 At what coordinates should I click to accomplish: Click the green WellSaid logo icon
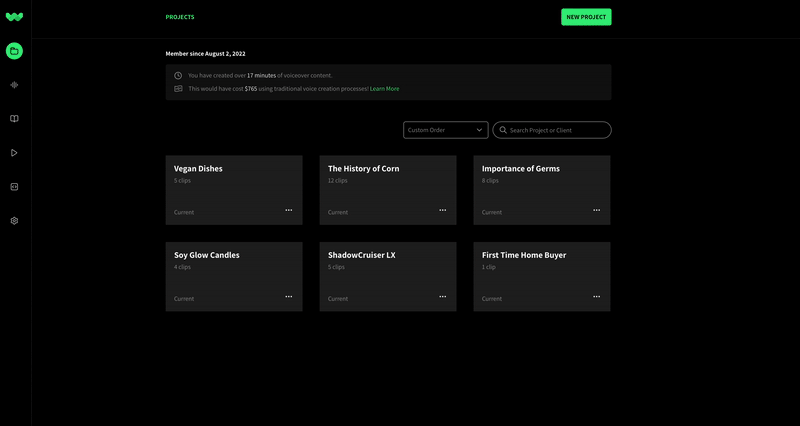coord(14,17)
